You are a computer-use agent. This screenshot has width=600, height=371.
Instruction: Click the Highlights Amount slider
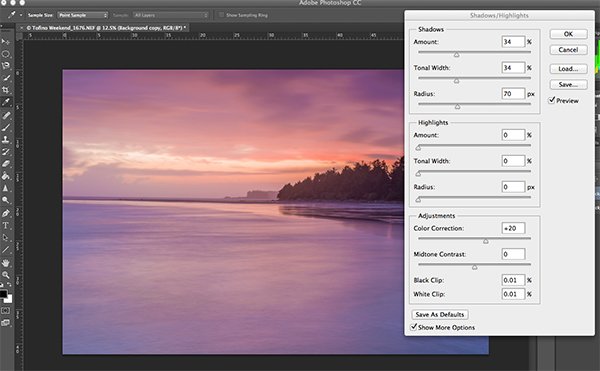(x=474, y=146)
